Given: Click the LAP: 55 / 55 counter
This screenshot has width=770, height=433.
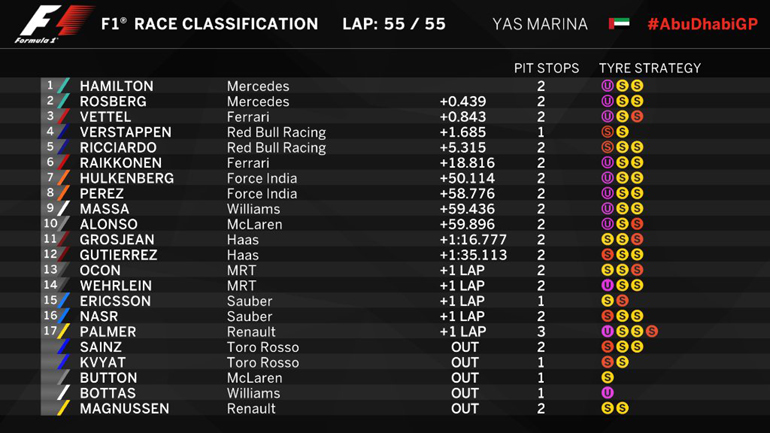Looking at the screenshot, I should [394, 24].
